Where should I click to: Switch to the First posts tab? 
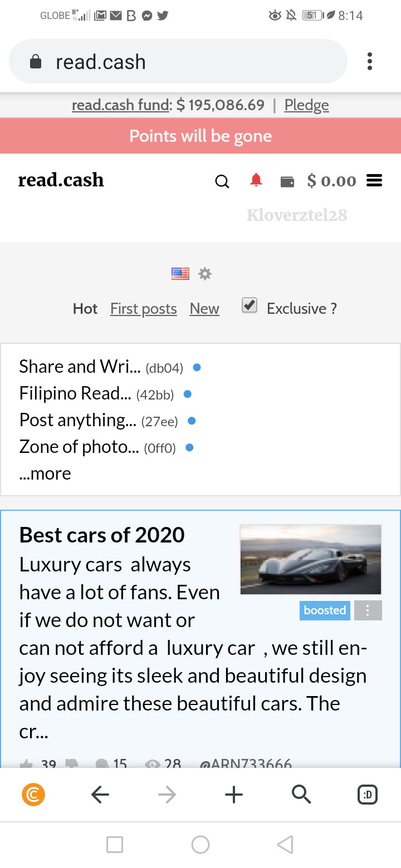pyautogui.click(x=144, y=309)
